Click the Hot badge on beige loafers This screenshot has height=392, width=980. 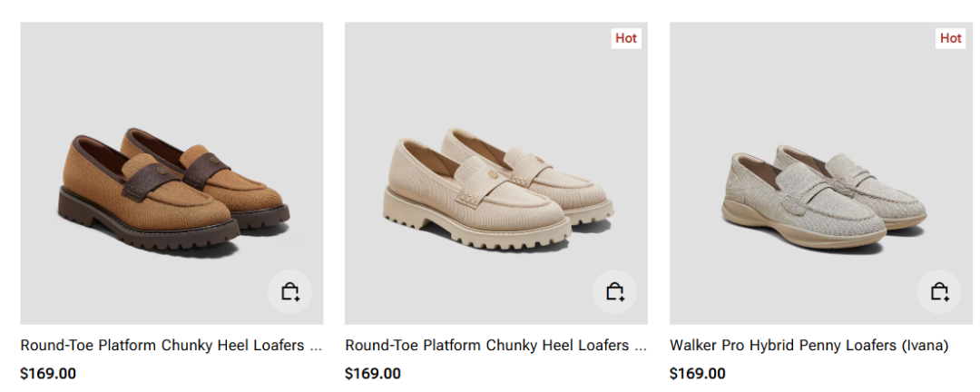point(626,38)
